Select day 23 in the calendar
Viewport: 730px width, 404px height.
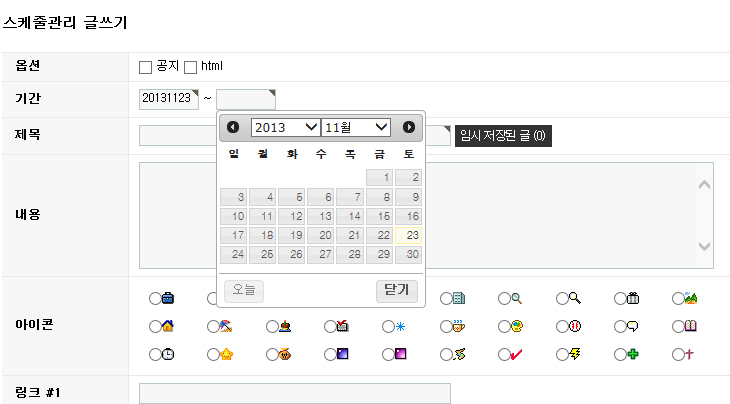(x=408, y=236)
